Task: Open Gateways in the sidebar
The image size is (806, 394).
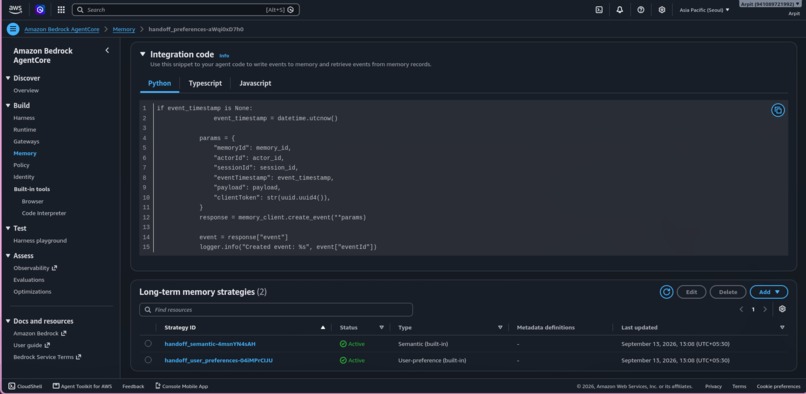Action: tap(26, 141)
